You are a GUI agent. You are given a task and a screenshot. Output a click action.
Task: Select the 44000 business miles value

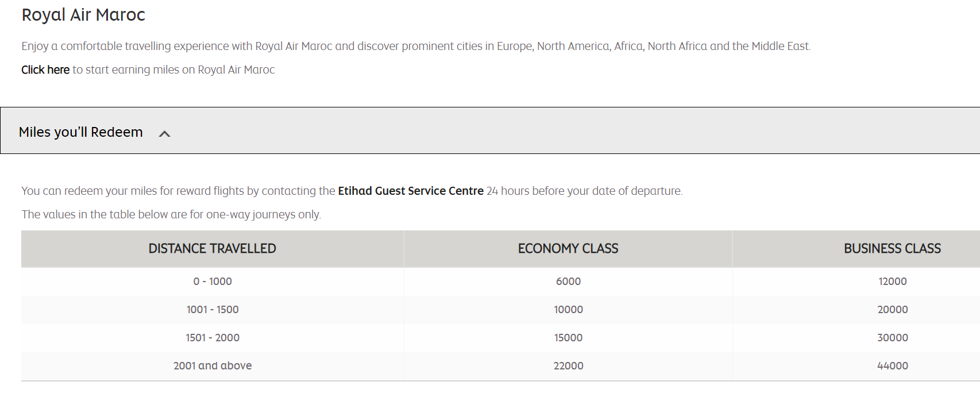point(892,365)
